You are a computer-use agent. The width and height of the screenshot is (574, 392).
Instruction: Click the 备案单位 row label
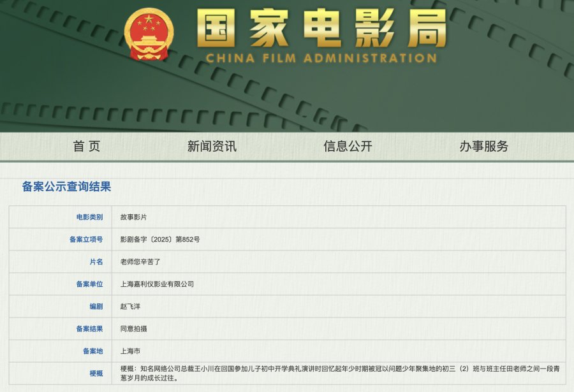(x=90, y=284)
